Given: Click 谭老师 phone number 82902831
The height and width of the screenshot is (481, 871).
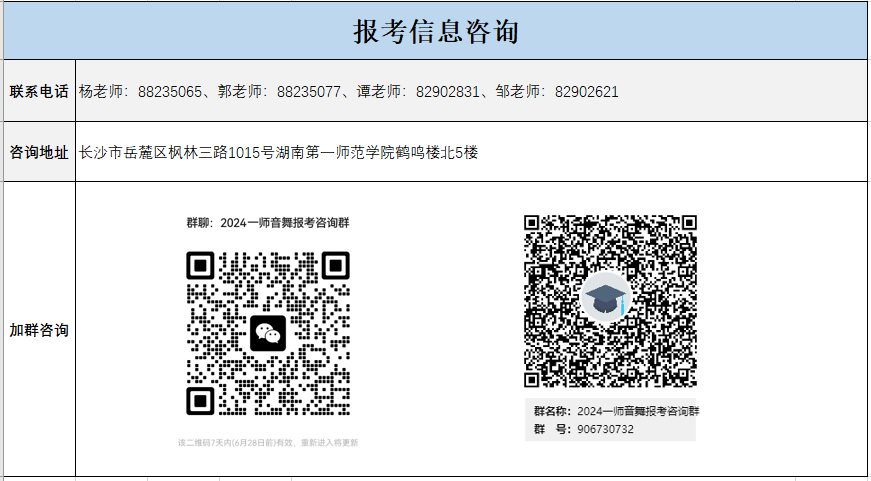Looking at the screenshot, I should (x=448, y=92).
